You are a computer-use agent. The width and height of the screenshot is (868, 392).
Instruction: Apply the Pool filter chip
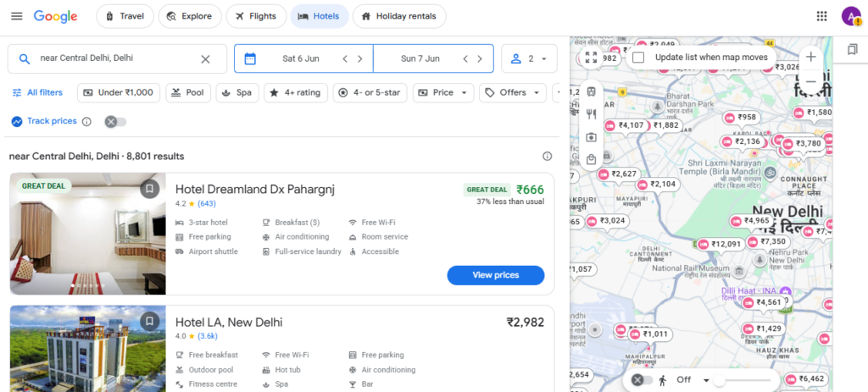point(187,93)
